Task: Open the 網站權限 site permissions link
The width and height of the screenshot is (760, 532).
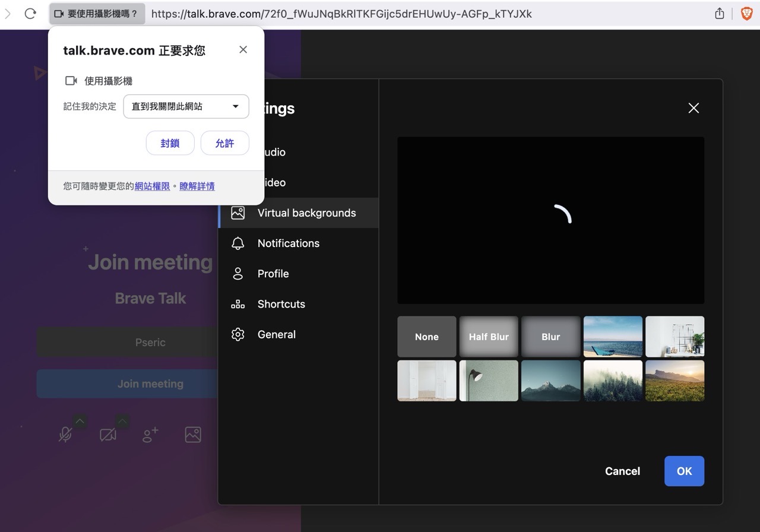Action: [x=152, y=186]
